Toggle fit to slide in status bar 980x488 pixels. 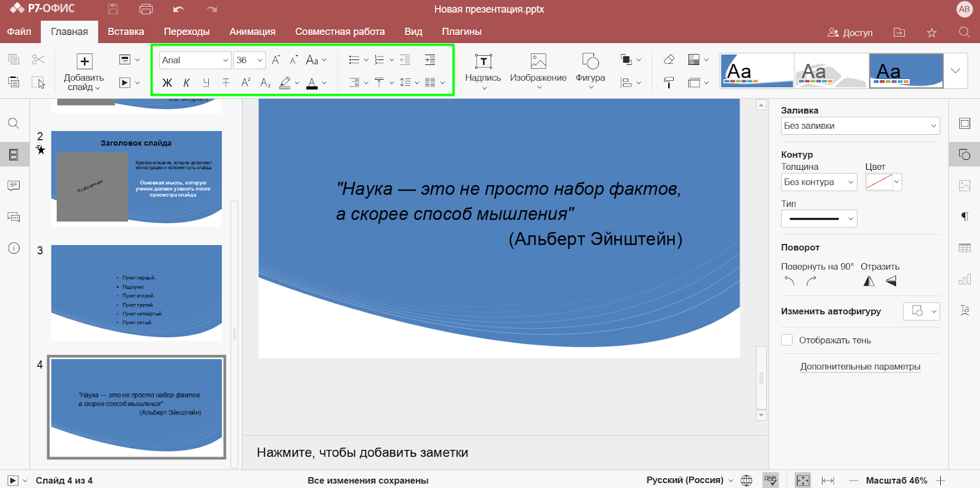click(803, 480)
